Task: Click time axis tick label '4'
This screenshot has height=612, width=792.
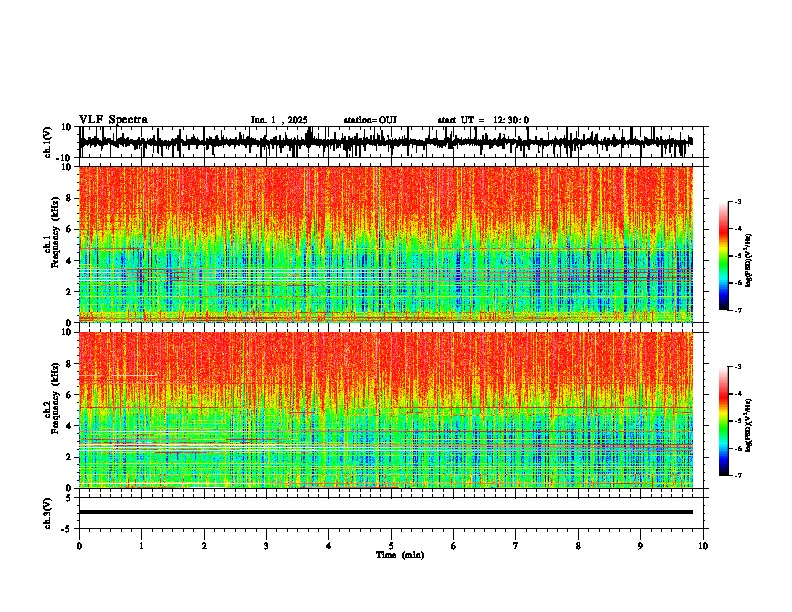Action: [329, 546]
